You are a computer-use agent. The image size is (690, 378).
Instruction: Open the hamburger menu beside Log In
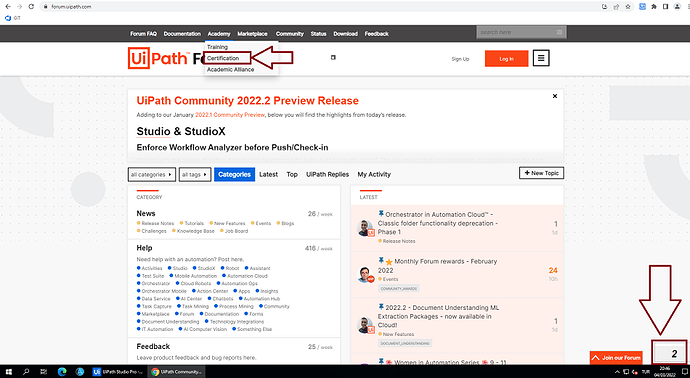click(541, 58)
